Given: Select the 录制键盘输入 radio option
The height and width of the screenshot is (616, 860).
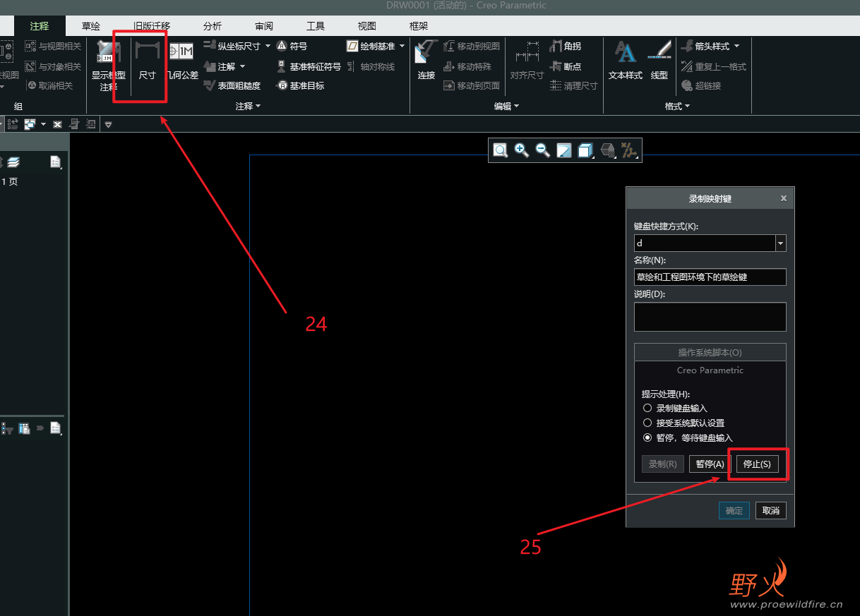Looking at the screenshot, I should (647, 409).
